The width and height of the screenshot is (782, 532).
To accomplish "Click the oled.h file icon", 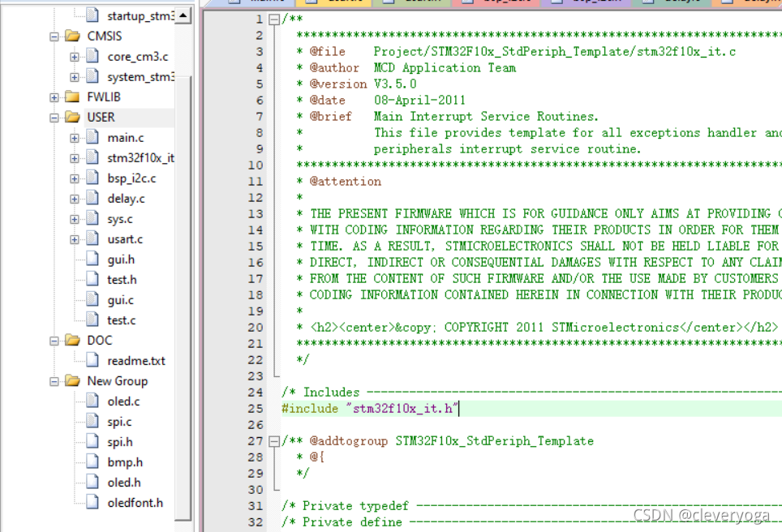I will coord(92,482).
